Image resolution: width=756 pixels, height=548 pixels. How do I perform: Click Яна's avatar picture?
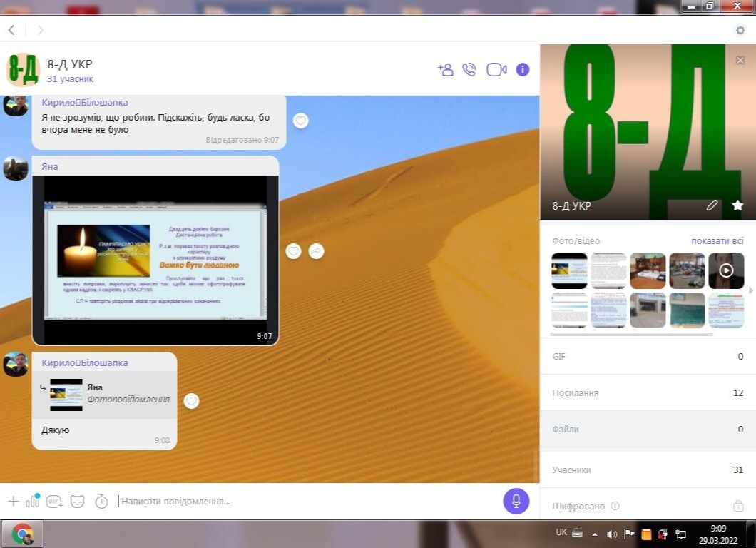click(16, 168)
